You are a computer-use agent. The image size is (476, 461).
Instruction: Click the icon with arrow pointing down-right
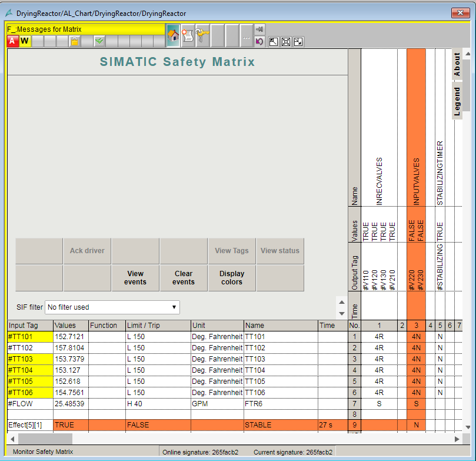(298, 42)
